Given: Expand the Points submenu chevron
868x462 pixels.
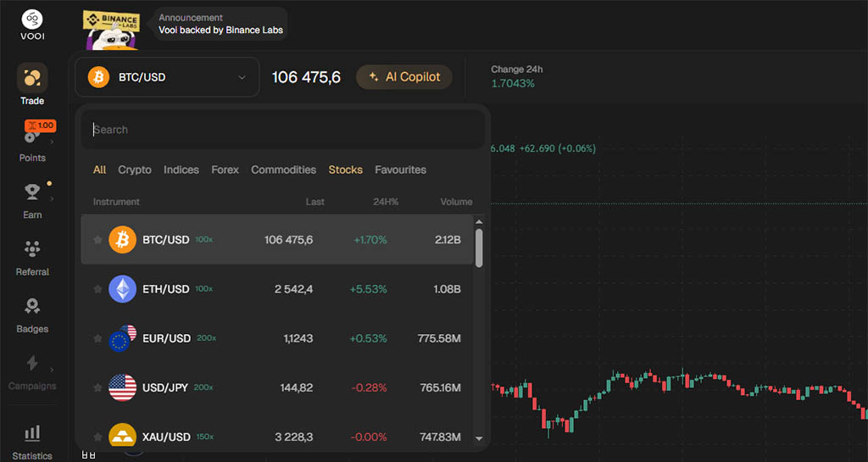Looking at the screenshot, I should [52, 142].
